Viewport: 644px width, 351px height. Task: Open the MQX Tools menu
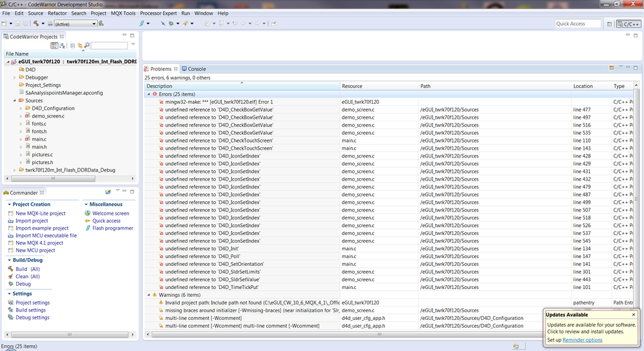pyautogui.click(x=123, y=13)
